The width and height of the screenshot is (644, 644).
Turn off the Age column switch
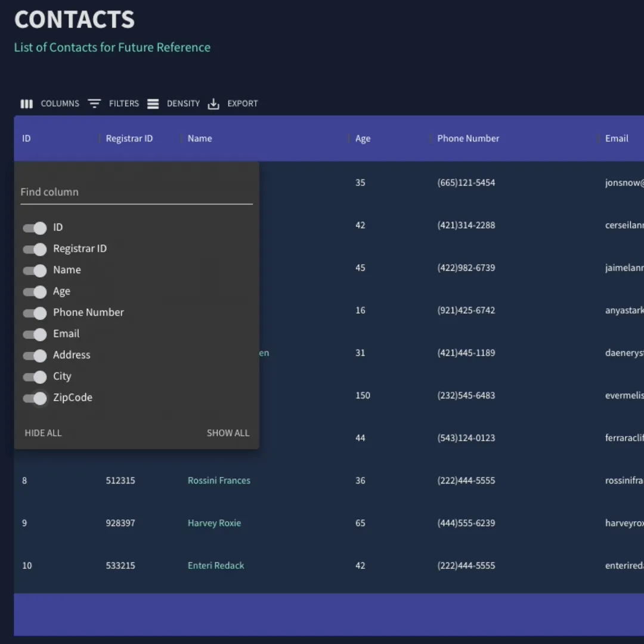click(x=35, y=292)
